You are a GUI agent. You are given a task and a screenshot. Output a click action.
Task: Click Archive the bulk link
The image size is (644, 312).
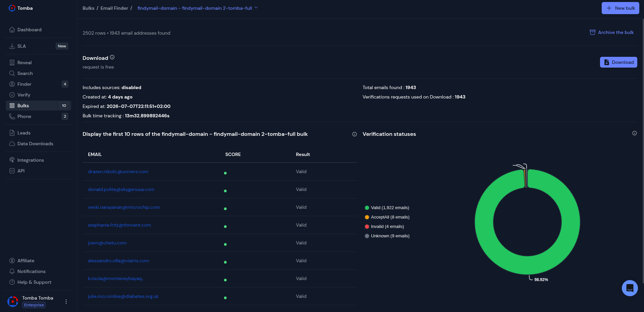click(612, 32)
